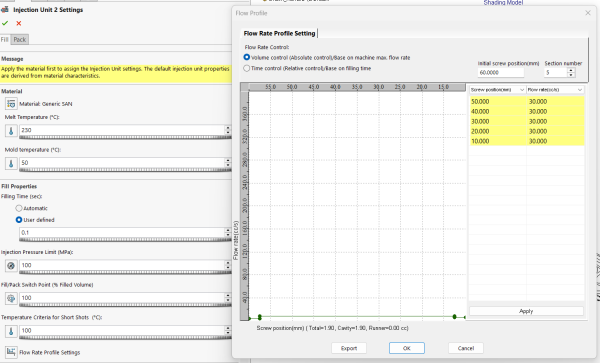The width and height of the screenshot is (600, 363).
Task: Switch to the Pack tab
Action: 20,39
